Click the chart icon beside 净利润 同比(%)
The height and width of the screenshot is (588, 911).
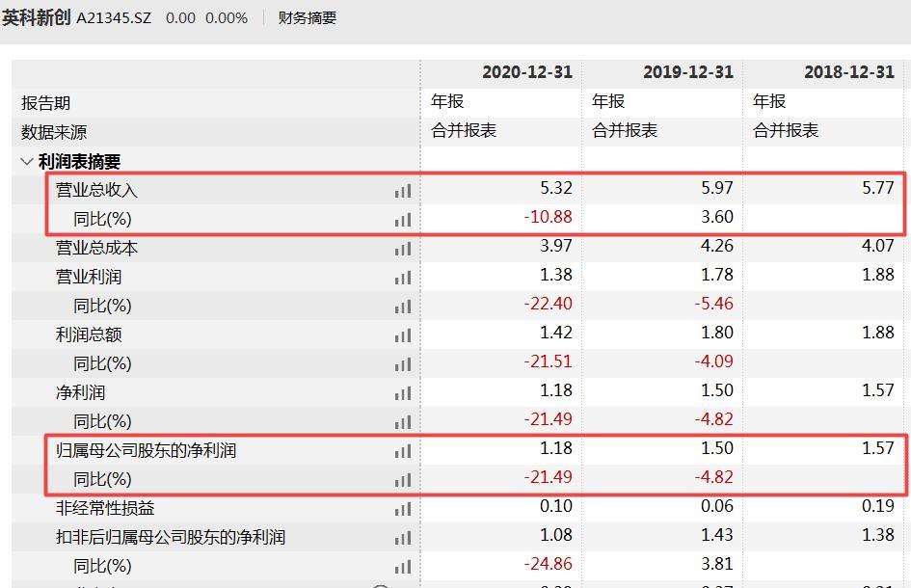click(403, 420)
